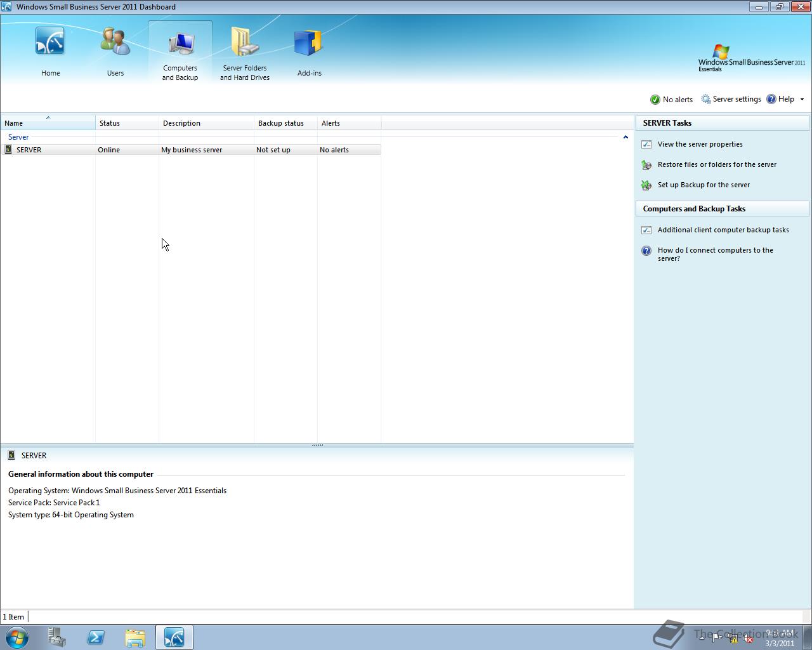Viewport: 812px width, 650px height.
Task: Launch PowerShell from the taskbar
Action: [96, 637]
